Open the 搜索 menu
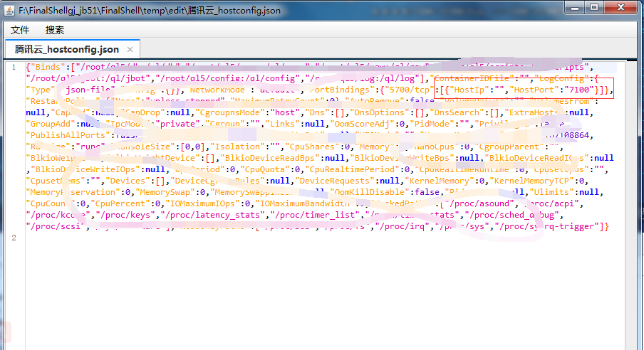Image resolution: width=644 pixels, height=350 pixels. (55, 30)
